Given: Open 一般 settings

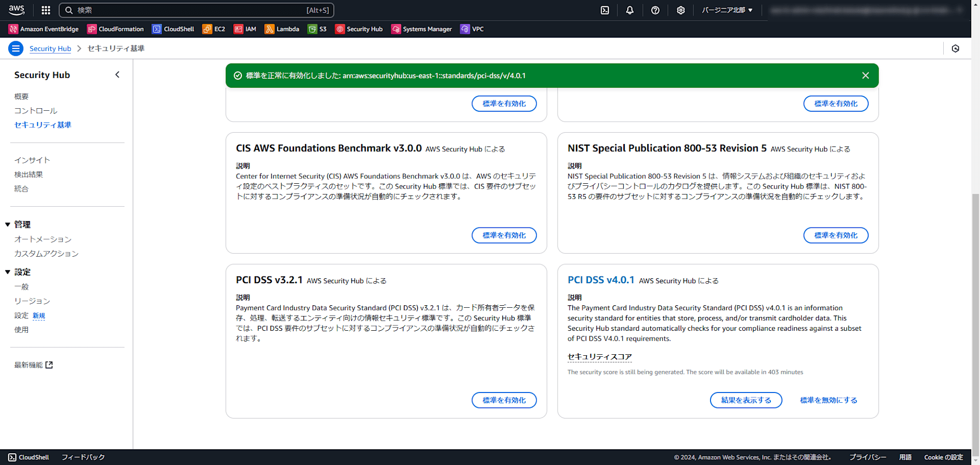Looking at the screenshot, I should [22, 287].
